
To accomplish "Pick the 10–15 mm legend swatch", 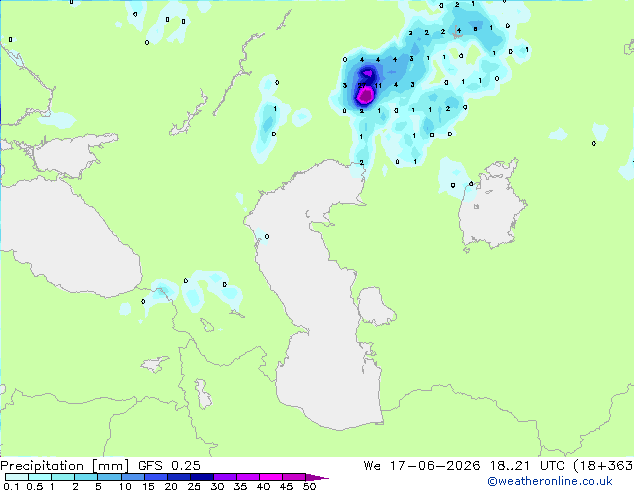I will point(132,477).
